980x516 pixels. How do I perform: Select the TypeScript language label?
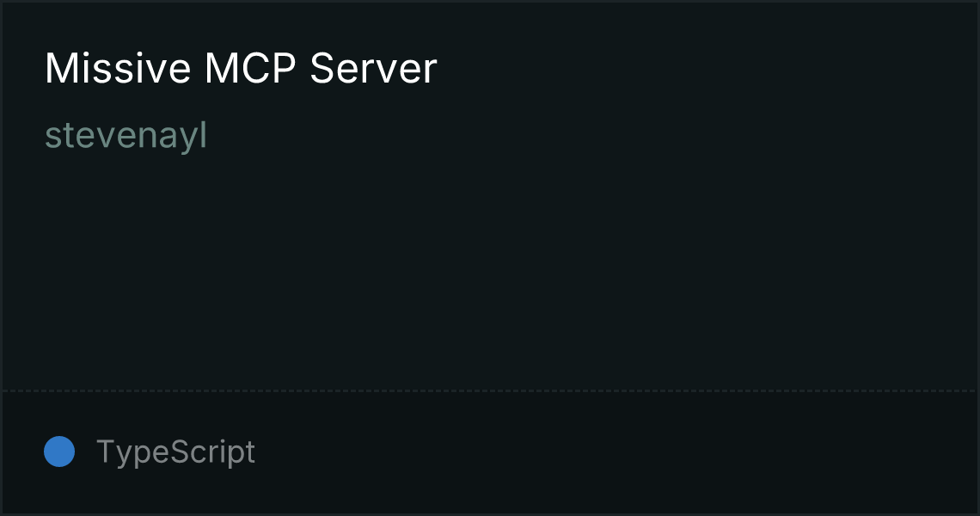175,451
